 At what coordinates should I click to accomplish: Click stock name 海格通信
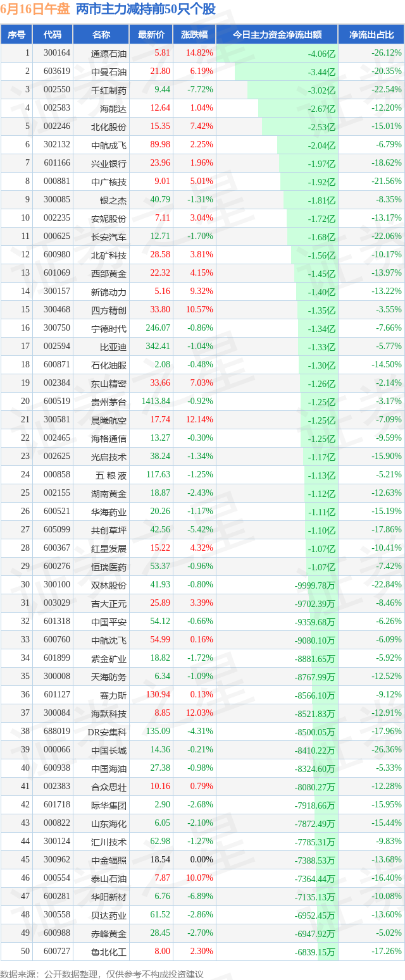tap(109, 439)
